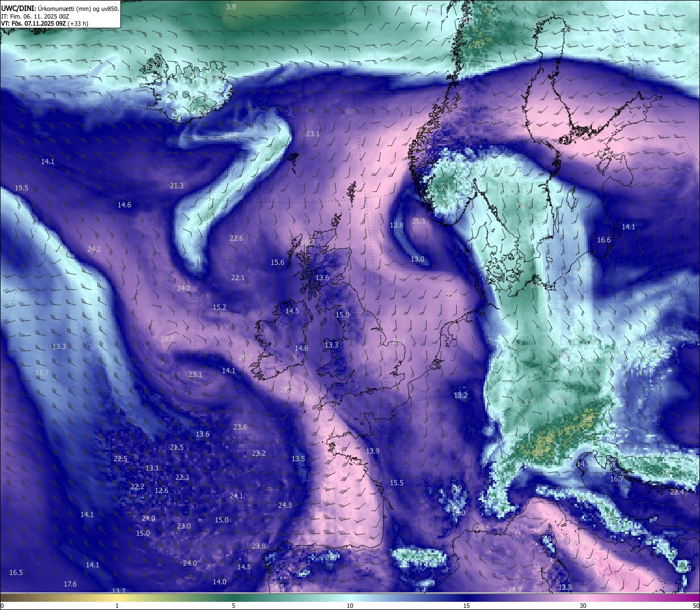Select the 3.9 value at the map top
The image size is (700, 610).
pyautogui.click(x=231, y=7)
